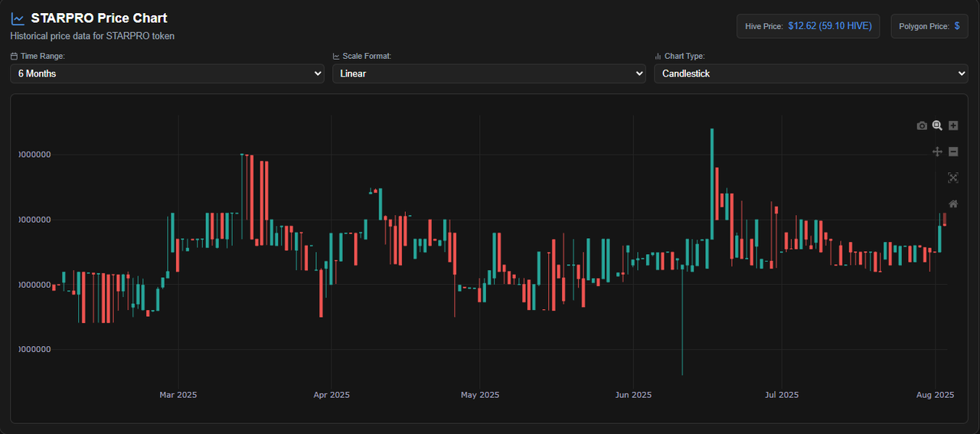This screenshot has height=434, width=980.
Task: Open the Chart Type Candlestick dropdown
Action: [811, 73]
